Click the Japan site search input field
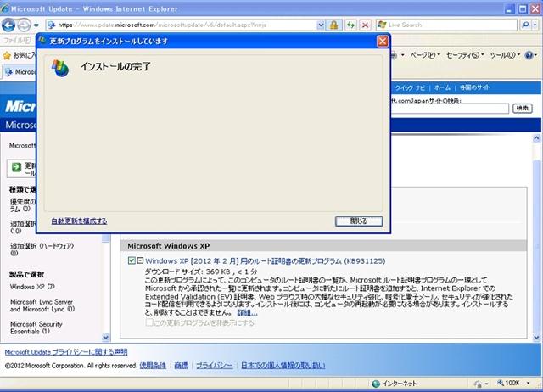Image resolution: width=543 pixels, height=392 pixels. coord(450,109)
